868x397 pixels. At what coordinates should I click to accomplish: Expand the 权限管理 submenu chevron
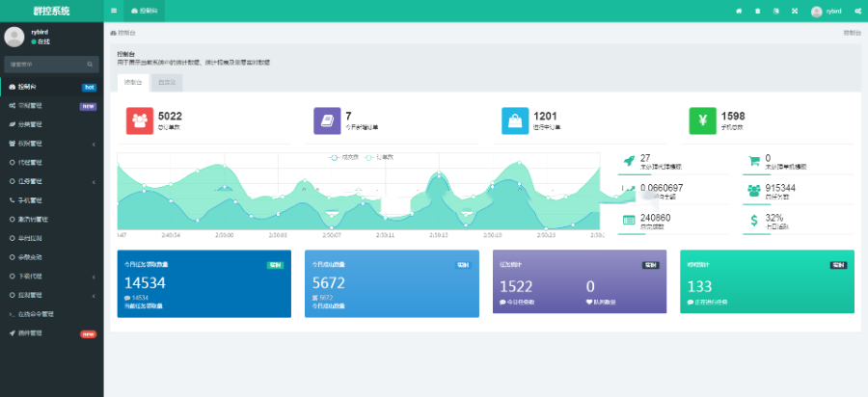pos(94,144)
